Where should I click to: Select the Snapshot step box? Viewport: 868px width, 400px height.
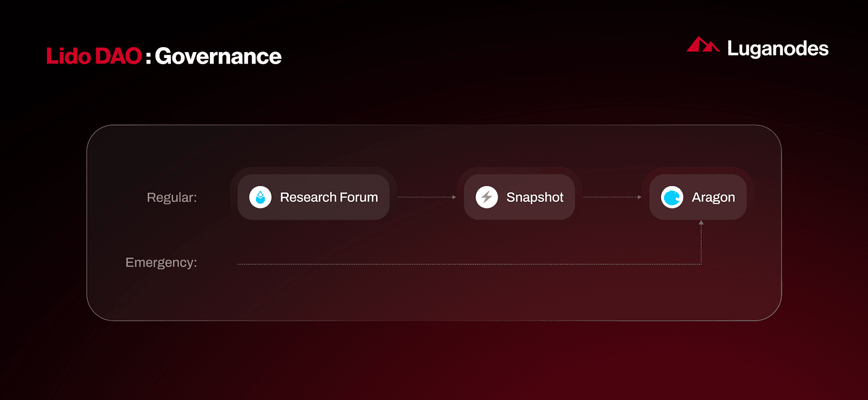pyautogui.click(x=519, y=197)
